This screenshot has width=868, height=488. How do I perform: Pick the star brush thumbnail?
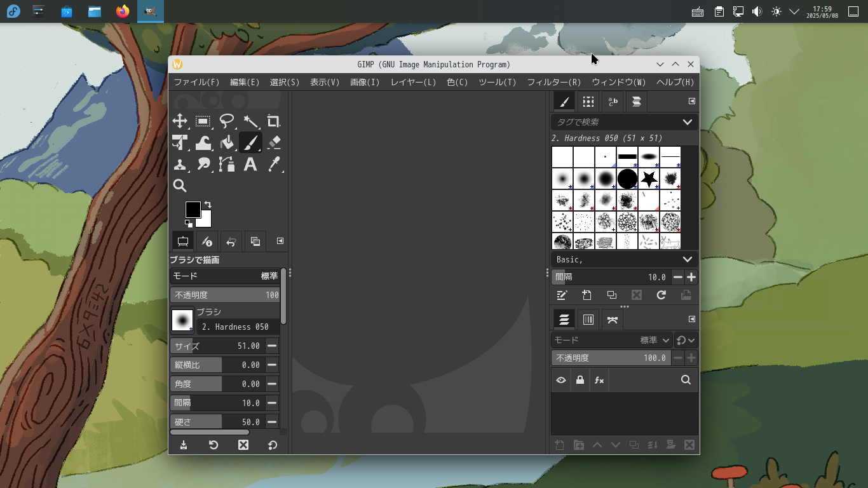649,179
